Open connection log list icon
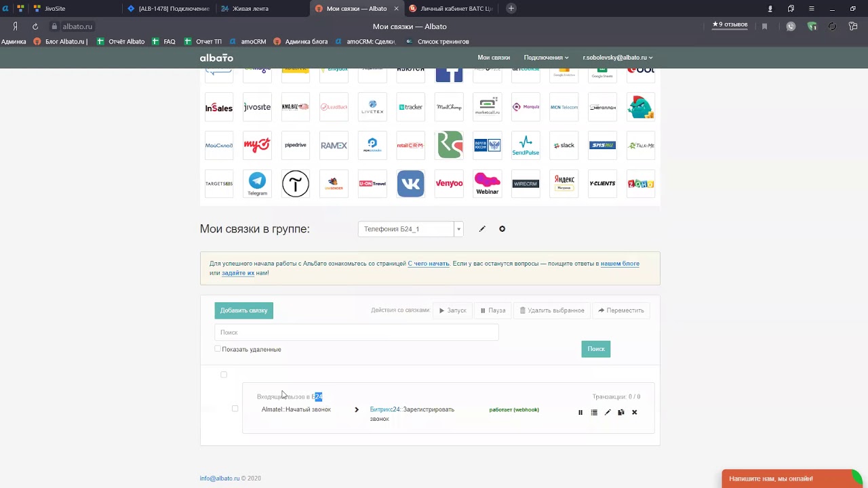 click(x=594, y=412)
